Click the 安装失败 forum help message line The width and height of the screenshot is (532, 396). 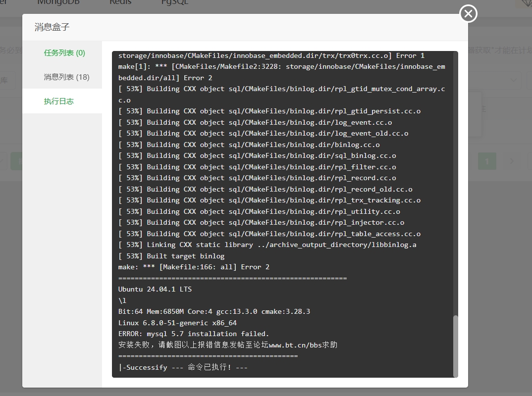[228, 345]
